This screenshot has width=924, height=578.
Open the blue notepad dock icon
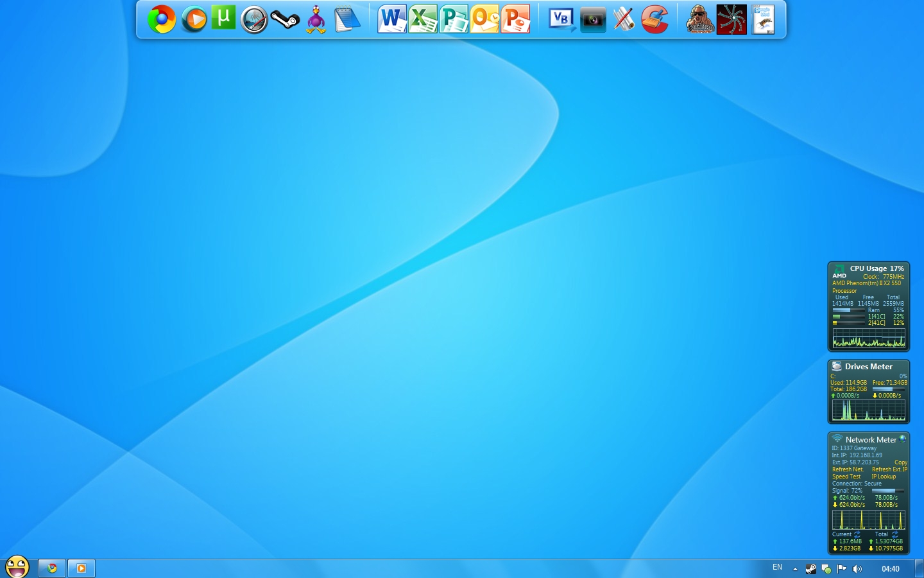347,19
